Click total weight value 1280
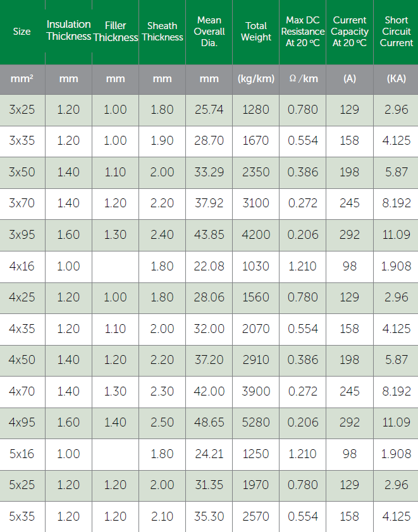 255,109
